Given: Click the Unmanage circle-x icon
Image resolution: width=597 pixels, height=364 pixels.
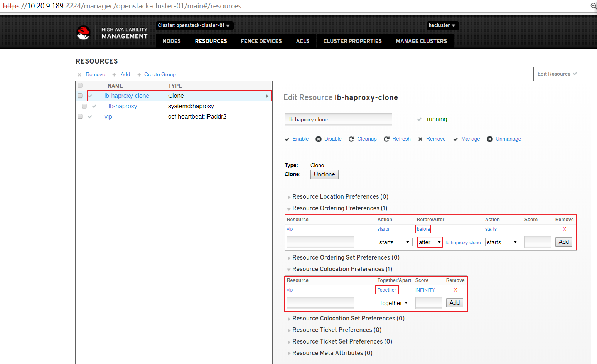Looking at the screenshot, I should (x=490, y=139).
